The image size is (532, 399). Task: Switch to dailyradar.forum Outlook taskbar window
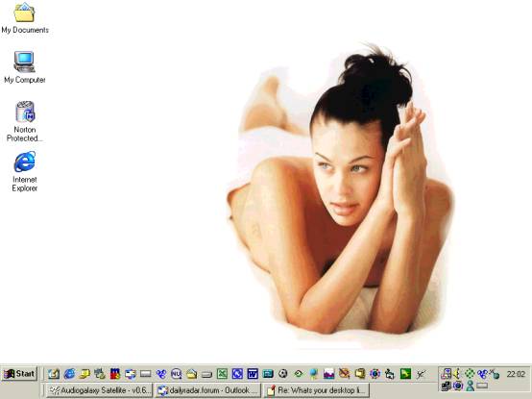[207, 390]
